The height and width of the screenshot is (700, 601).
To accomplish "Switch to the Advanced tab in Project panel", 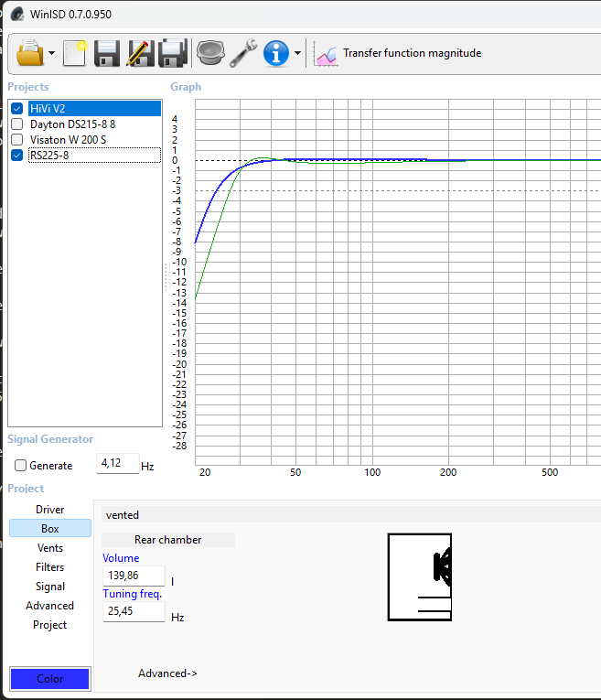I will click(x=50, y=606).
